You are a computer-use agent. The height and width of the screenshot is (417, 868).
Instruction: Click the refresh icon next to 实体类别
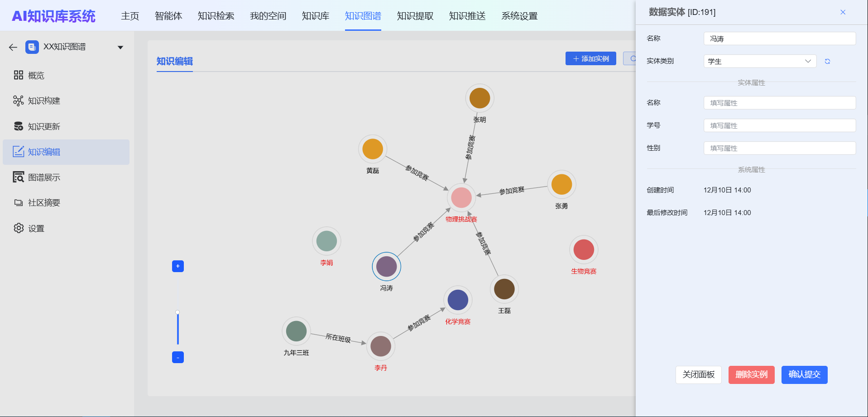point(827,62)
